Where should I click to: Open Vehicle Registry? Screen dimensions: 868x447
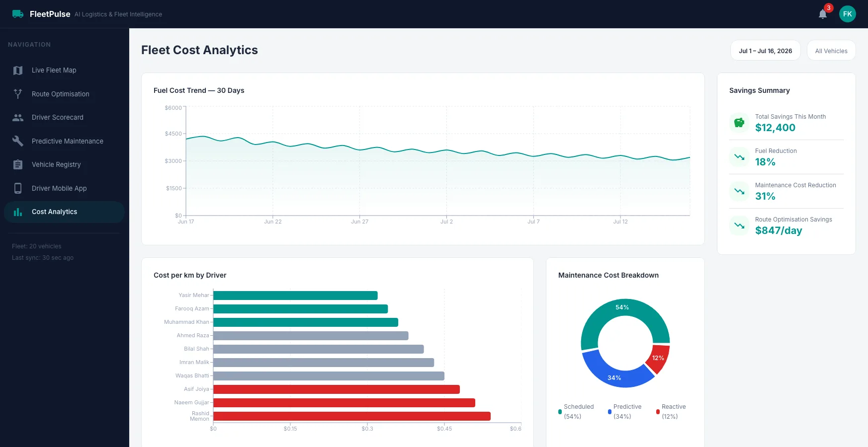[x=64, y=164]
